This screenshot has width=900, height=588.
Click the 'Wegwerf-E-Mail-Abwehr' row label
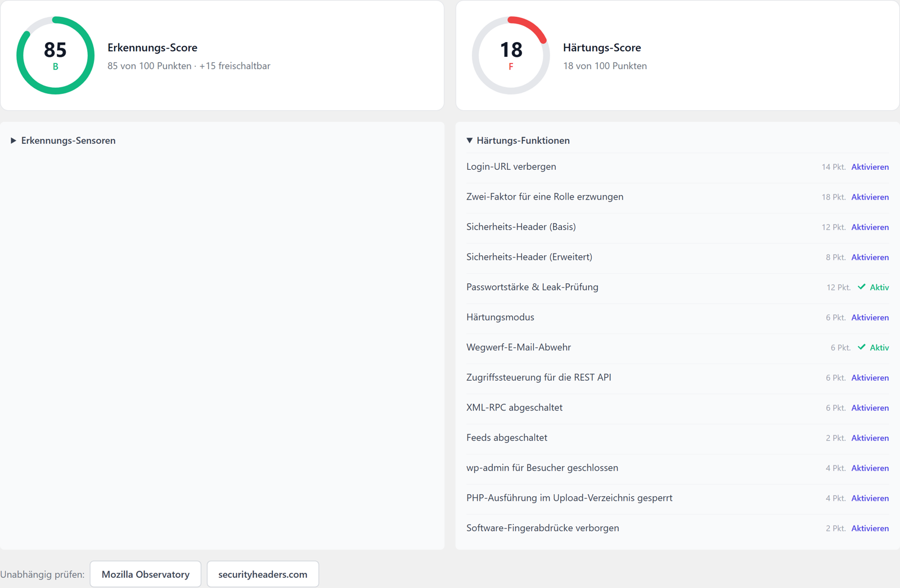[519, 347]
